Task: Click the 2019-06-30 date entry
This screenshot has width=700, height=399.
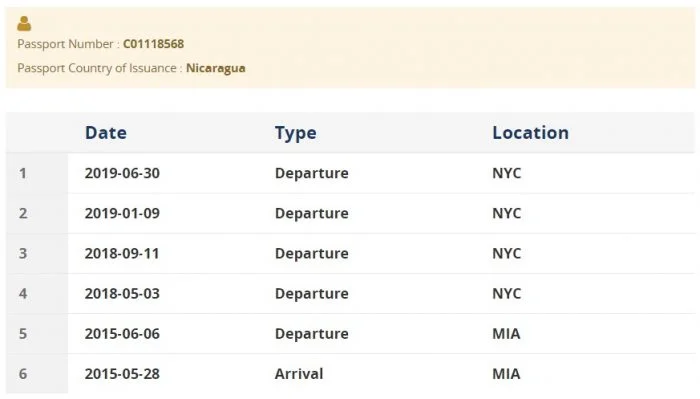Action: [x=122, y=173]
